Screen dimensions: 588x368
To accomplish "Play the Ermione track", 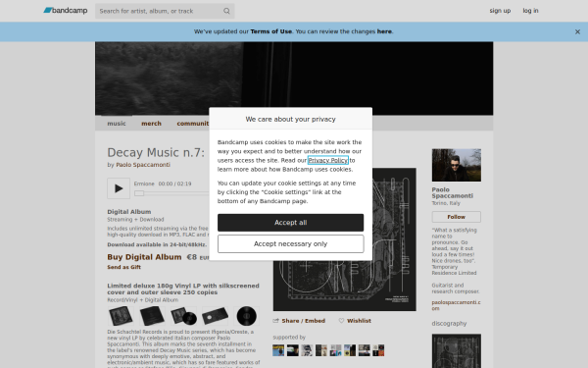I will click(x=119, y=188).
